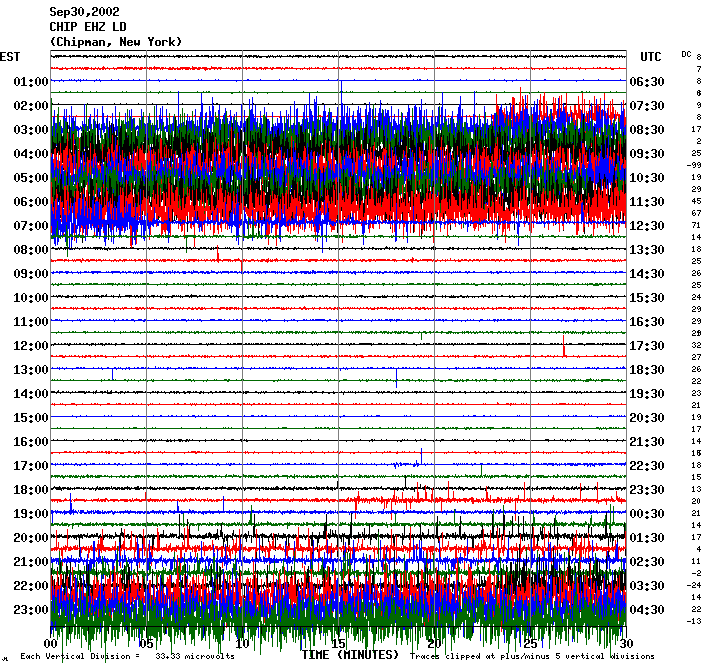Select the EST time label "17:00"
Screen dimensions: 706x670
tap(31, 466)
